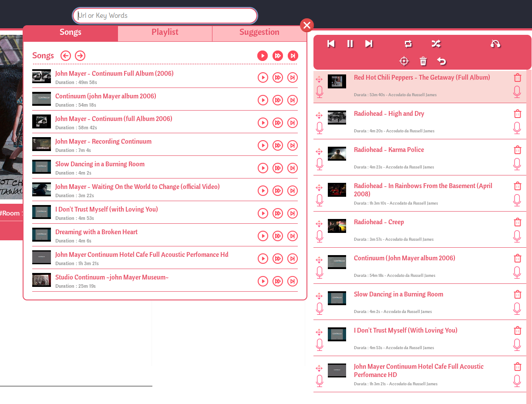The height and width of the screenshot is (404, 532).
Task: Click the undo arrow in player
Action: coord(442,61)
